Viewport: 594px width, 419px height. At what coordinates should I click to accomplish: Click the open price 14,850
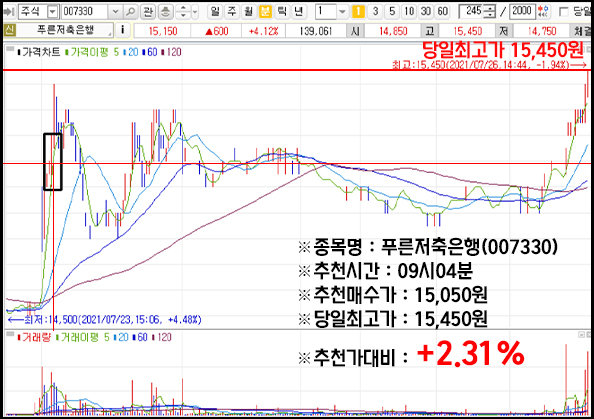pyautogui.click(x=393, y=31)
